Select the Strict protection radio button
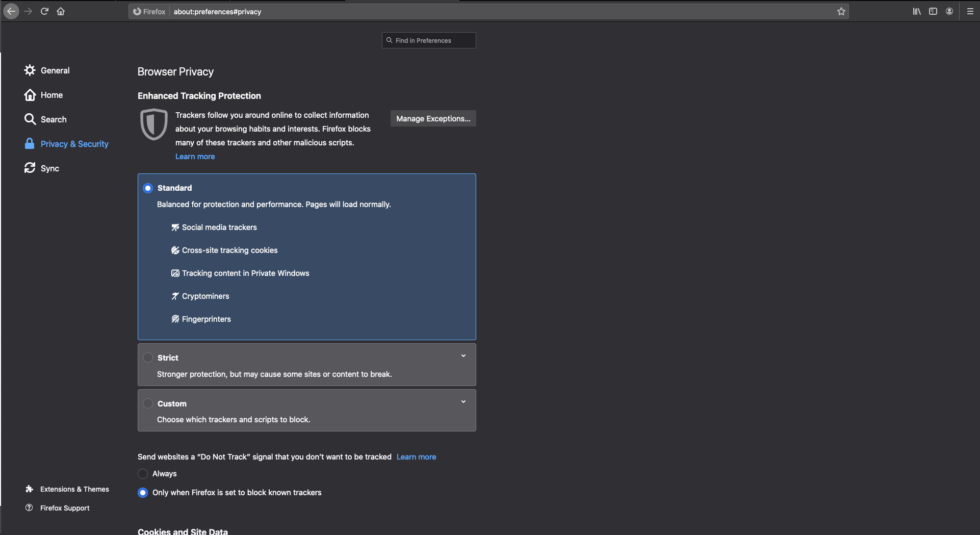The height and width of the screenshot is (535, 980). click(148, 358)
